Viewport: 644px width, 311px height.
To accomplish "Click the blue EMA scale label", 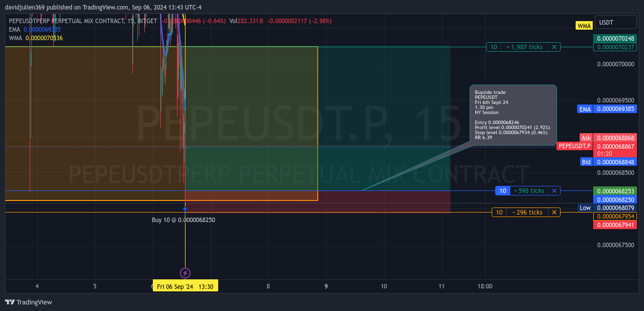I will [x=585, y=109].
